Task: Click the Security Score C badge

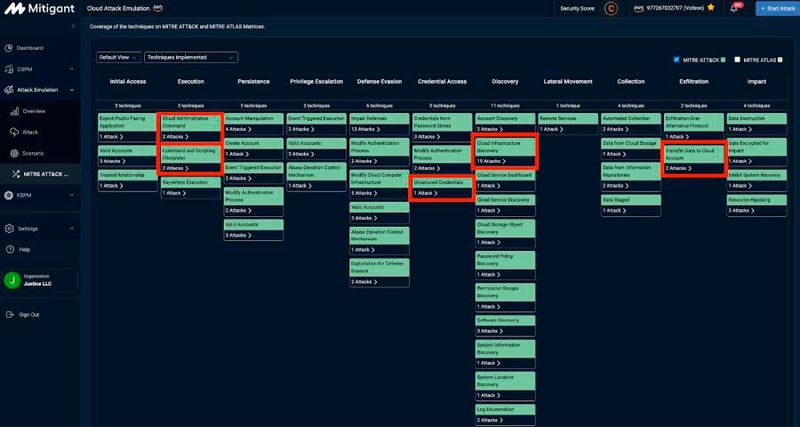Action: 611,8
